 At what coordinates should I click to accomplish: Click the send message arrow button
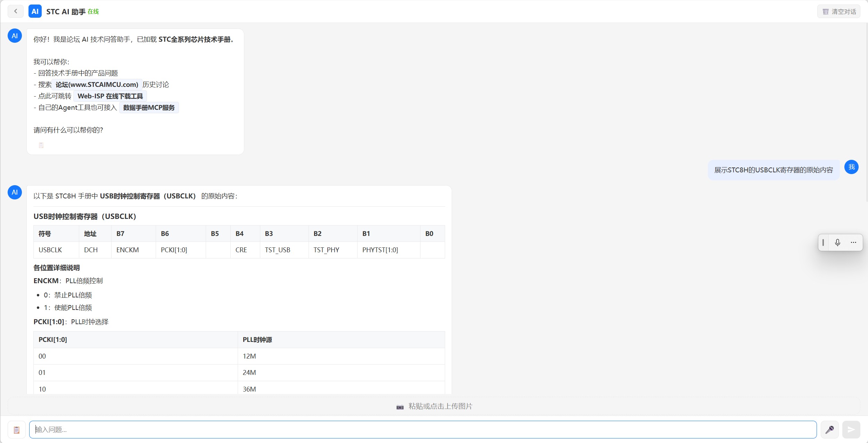point(851,430)
